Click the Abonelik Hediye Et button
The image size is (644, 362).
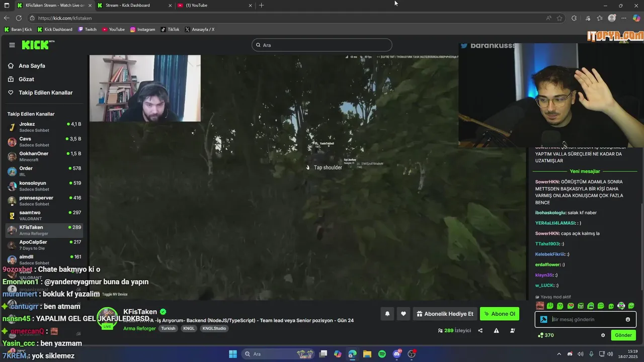point(445,314)
